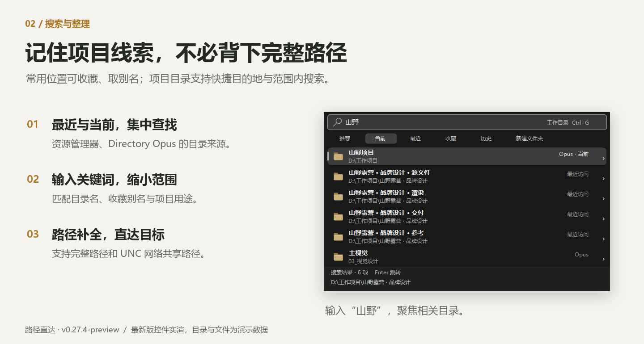Select the 主视觉 result title

pos(358,253)
